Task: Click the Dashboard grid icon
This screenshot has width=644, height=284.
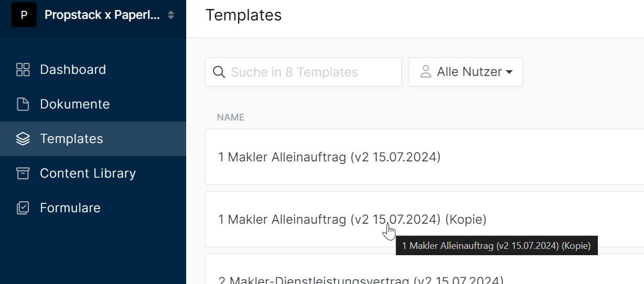Action: 23,70
